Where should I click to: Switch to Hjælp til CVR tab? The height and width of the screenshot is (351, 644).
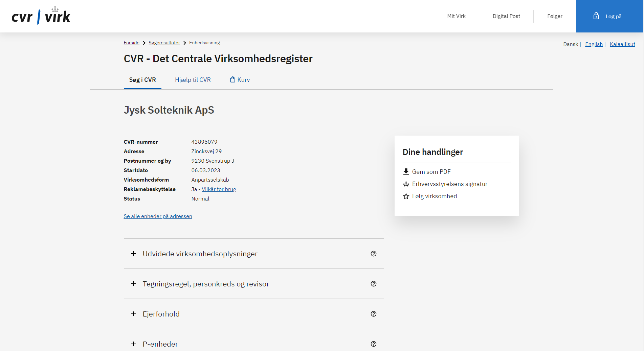tap(193, 80)
